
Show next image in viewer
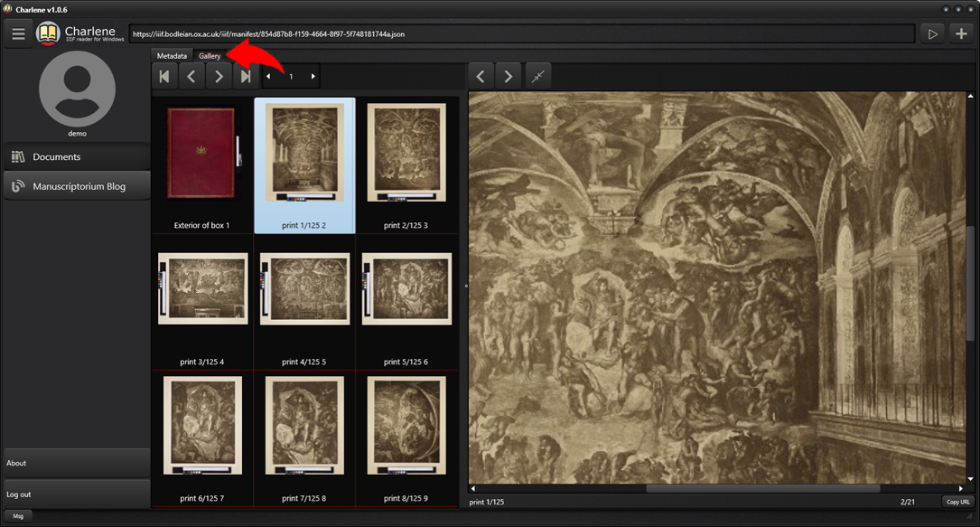[x=509, y=76]
